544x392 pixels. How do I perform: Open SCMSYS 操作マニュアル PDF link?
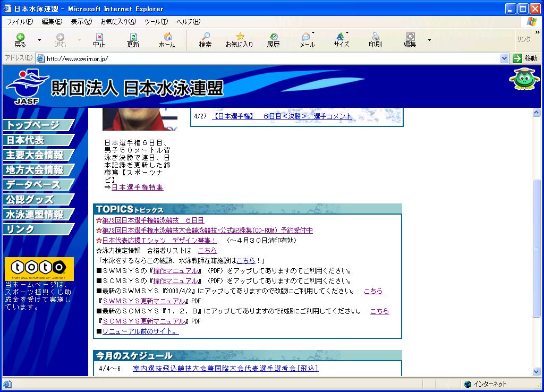coord(175,280)
